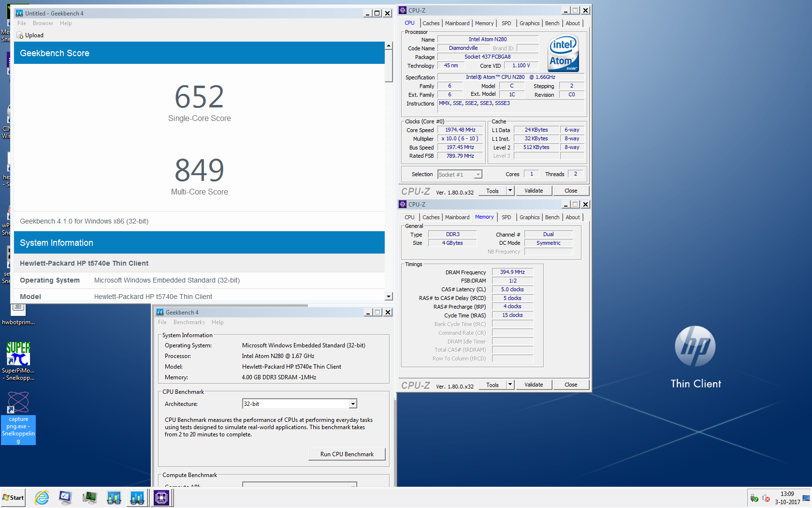Click the first Geekbench glasses taskbar icon
Screen dimensions: 812x508
114,497
